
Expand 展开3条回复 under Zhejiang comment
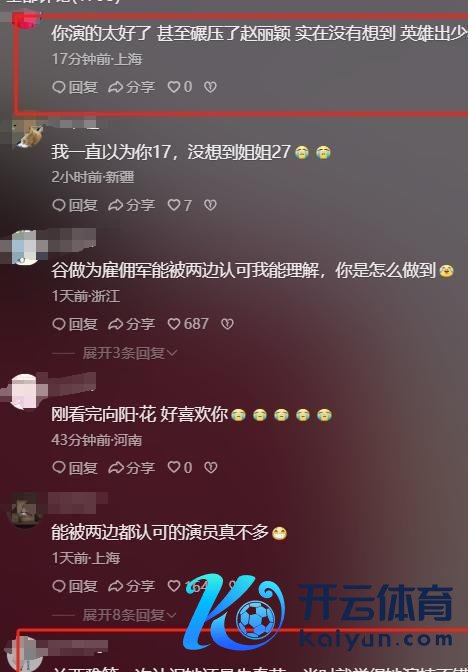129,353
